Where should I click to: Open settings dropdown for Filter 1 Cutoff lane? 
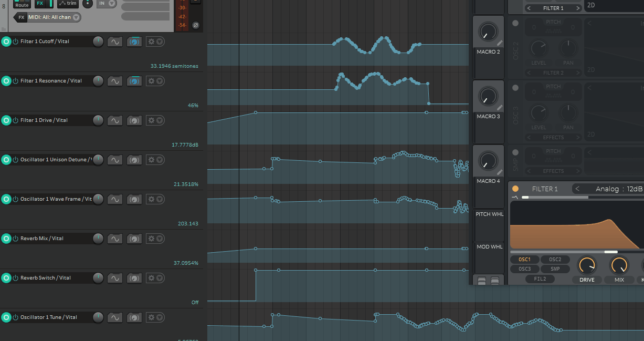155,42
